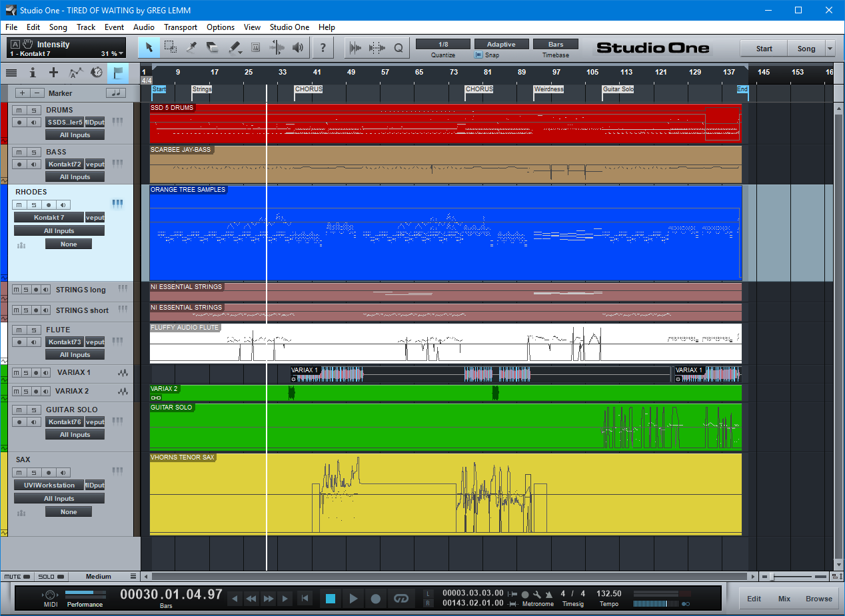Open the RHODES None selector
Image resolution: width=845 pixels, height=616 pixels.
pos(69,244)
